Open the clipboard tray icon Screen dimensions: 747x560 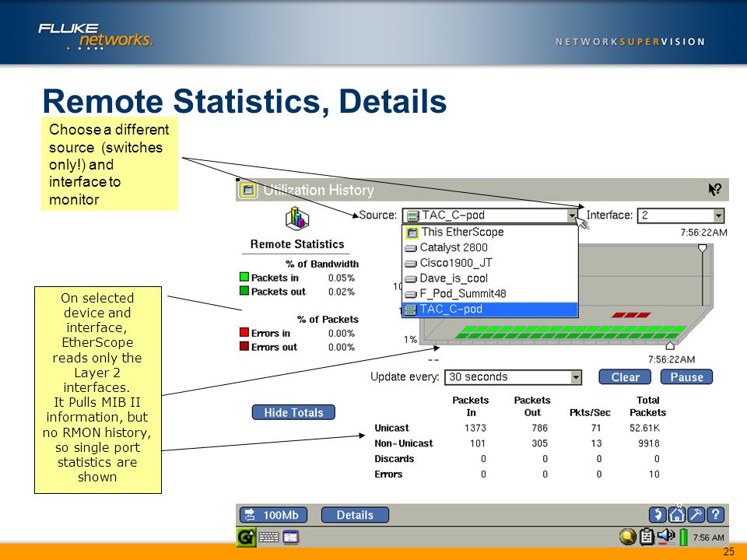(x=647, y=537)
